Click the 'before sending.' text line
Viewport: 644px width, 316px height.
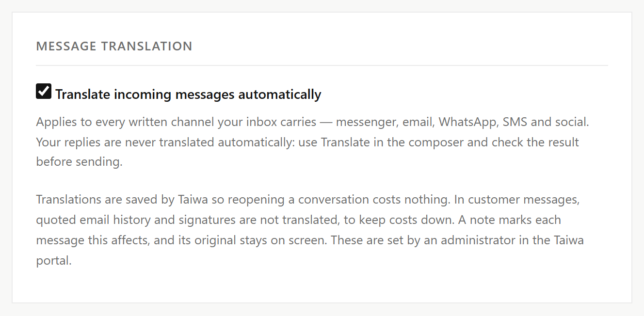tap(79, 162)
